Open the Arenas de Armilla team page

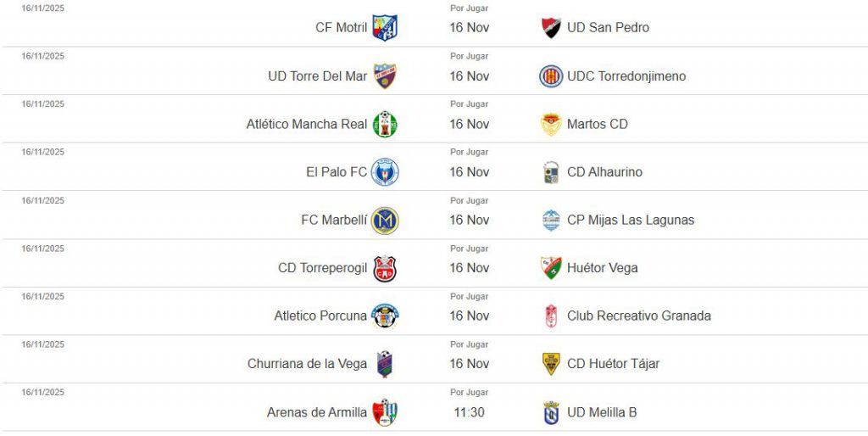click(x=317, y=412)
